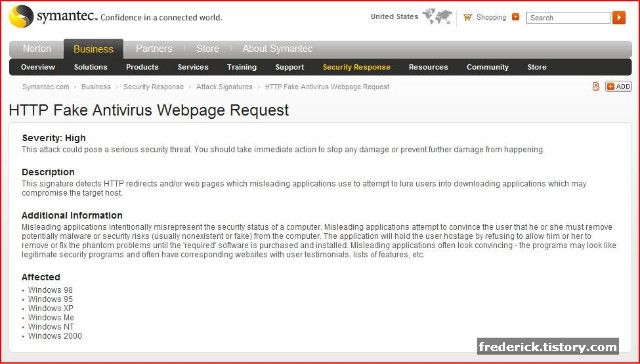Image resolution: width=640 pixels, height=364 pixels.
Task: Click the print page icon
Action: (x=596, y=86)
